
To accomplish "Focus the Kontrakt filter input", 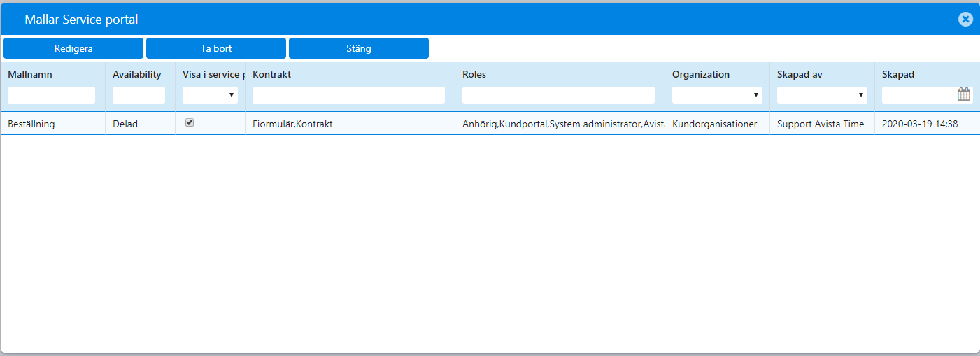I will (x=348, y=95).
